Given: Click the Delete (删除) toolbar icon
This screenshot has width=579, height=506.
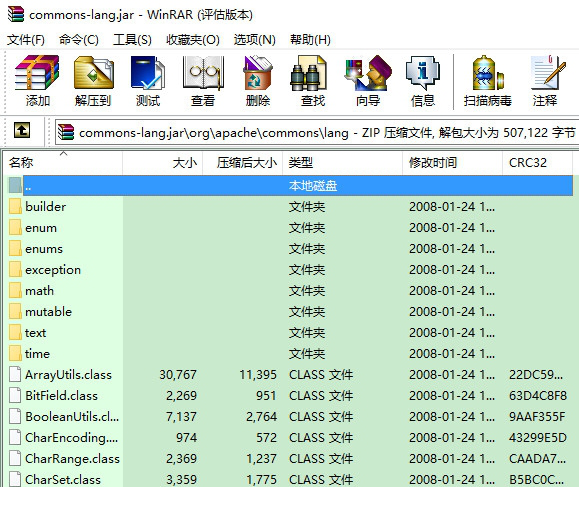Looking at the screenshot, I should coord(258,73).
